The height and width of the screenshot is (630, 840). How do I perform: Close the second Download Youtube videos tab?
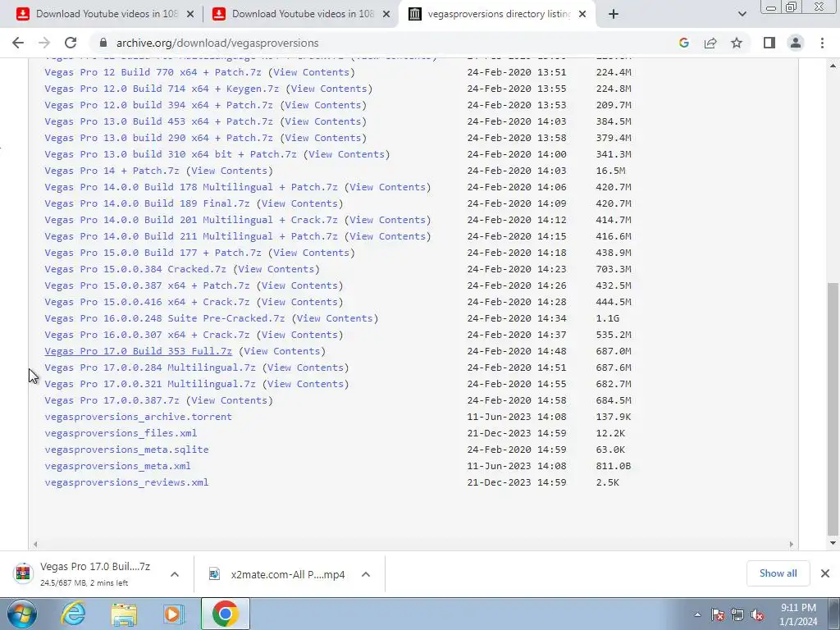pos(386,14)
